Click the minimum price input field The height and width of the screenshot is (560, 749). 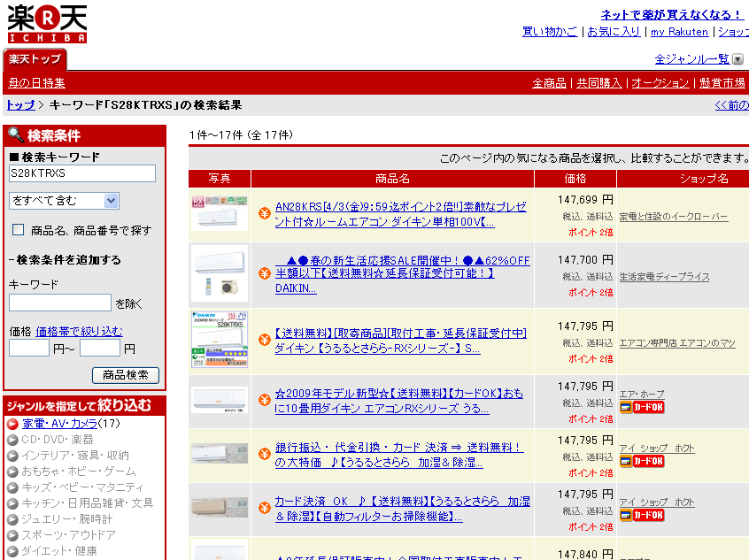pyautogui.click(x=28, y=349)
